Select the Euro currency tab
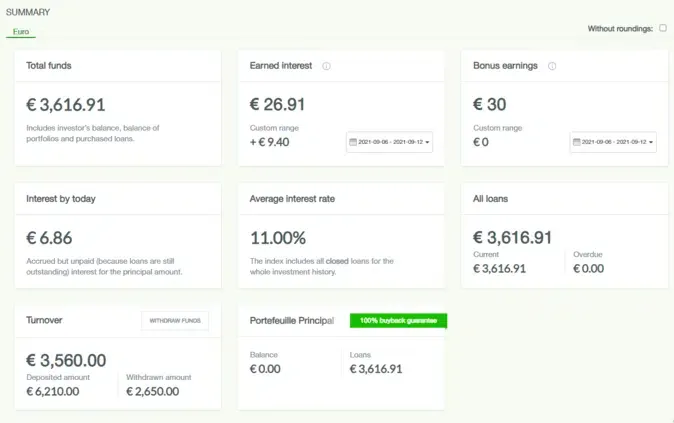674x423 pixels. coord(21,32)
